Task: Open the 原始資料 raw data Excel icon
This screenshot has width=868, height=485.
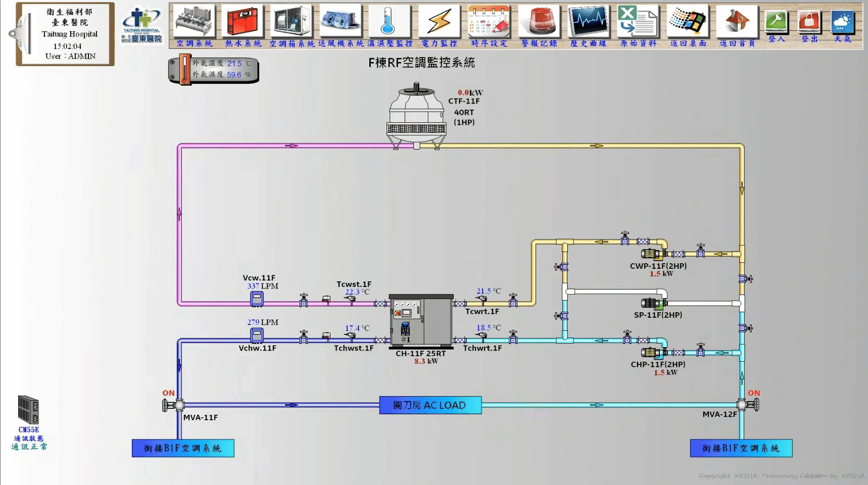Action: [x=638, y=21]
